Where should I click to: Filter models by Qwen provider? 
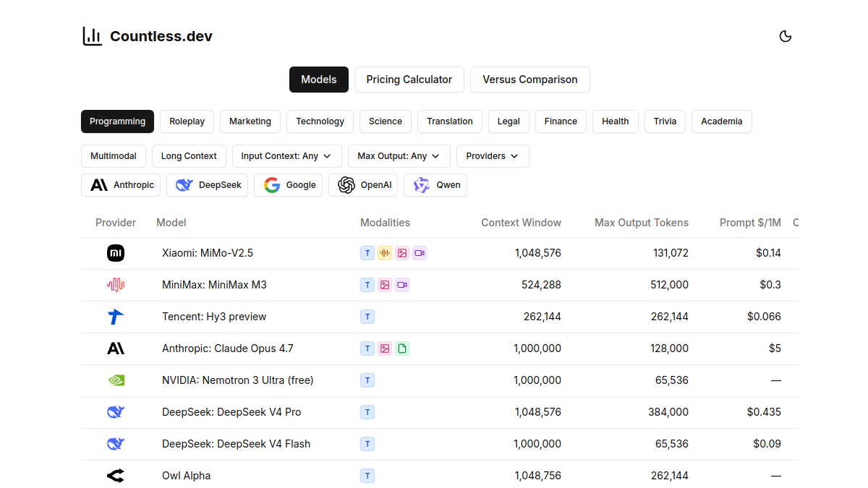pos(435,185)
